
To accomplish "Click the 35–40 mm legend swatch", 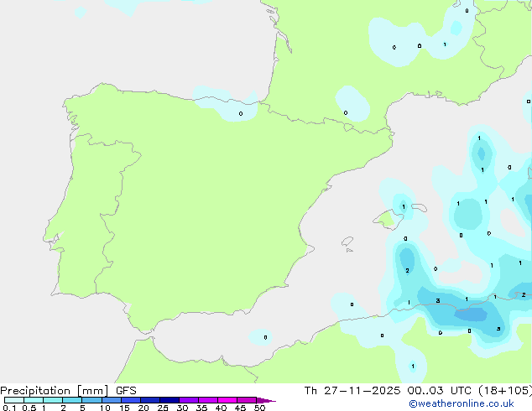I will coord(207,400).
